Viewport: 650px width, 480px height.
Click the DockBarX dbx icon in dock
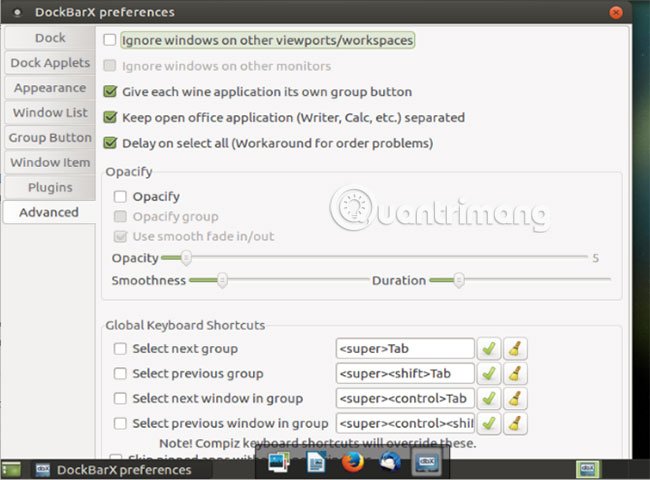[x=427, y=463]
